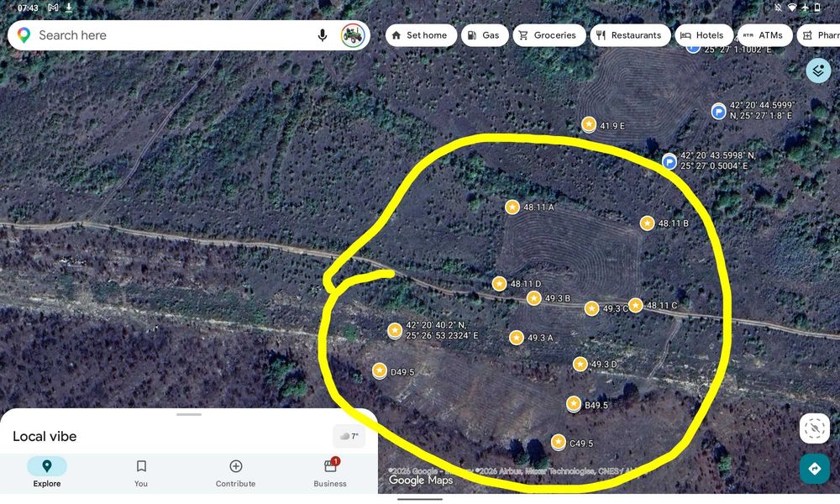
Task: Select the C49.5 starred marker
Action: [x=559, y=443]
